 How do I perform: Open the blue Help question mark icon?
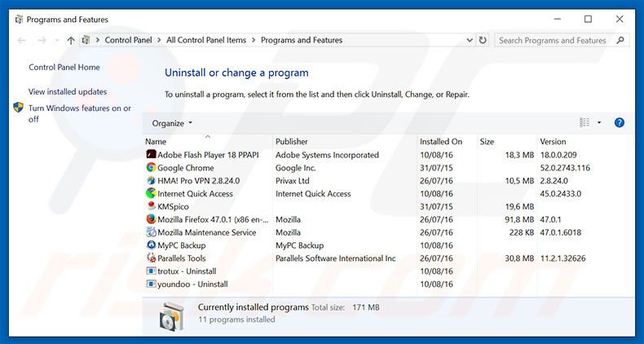[x=620, y=122]
